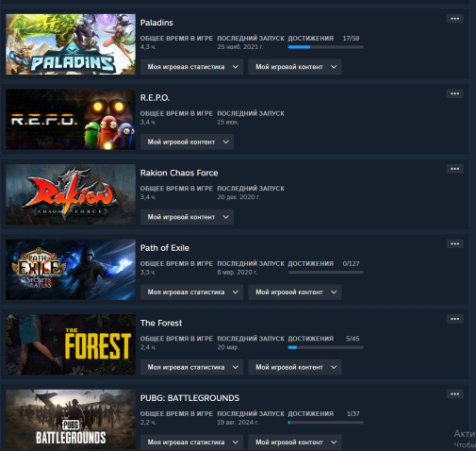
Task: Open the R.E.P.O. game thumbnail
Action: (x=71, y=119)
